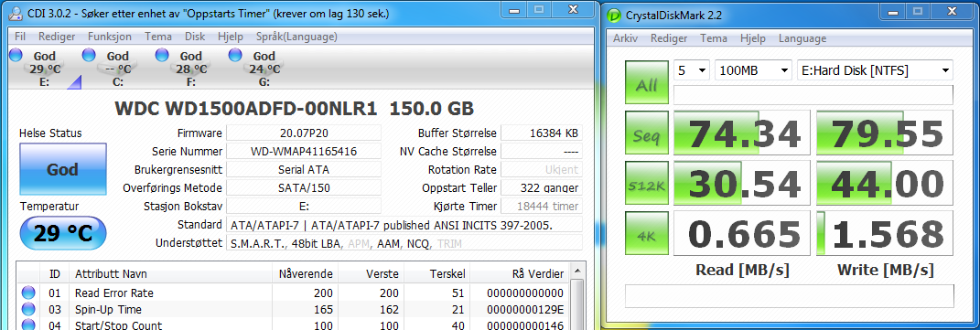
Task: Click the Terskel column header
Action: tap(436, 274)
